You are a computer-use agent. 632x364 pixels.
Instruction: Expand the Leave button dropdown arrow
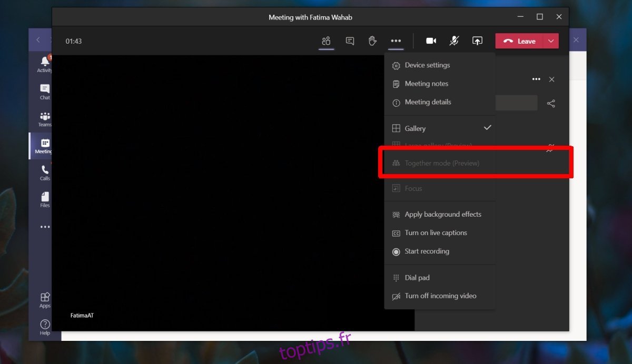[x=551, y=41]
